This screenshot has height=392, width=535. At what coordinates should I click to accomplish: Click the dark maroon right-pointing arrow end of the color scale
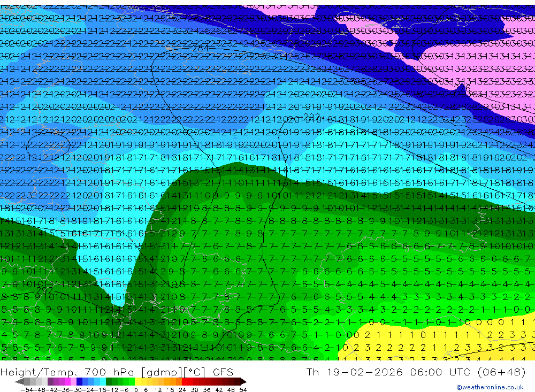(243, 382)
